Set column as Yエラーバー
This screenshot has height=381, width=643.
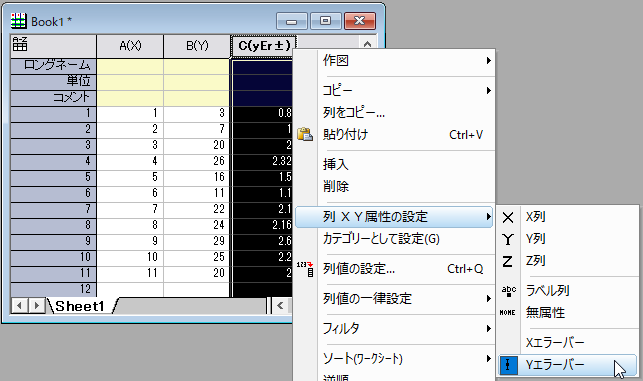[x=568, y=365]
